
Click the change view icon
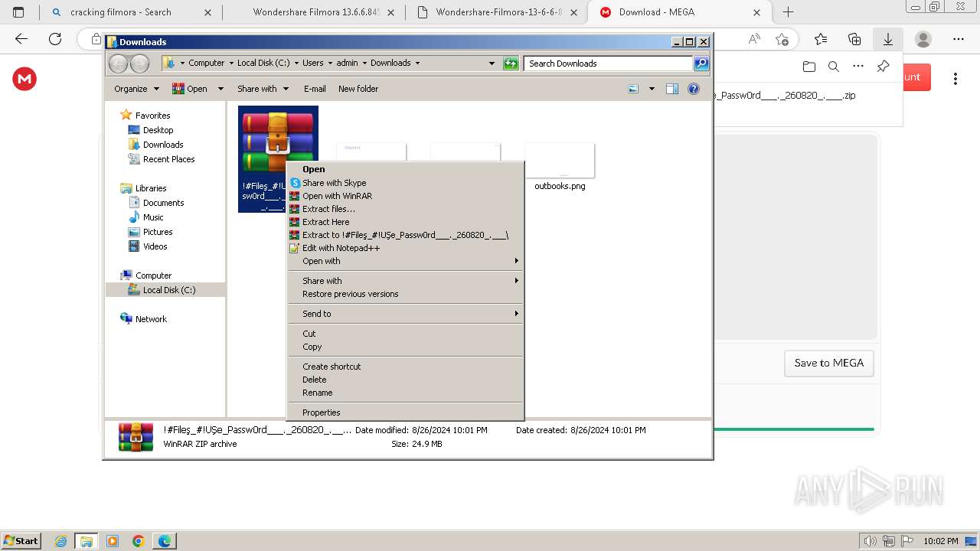633,89
